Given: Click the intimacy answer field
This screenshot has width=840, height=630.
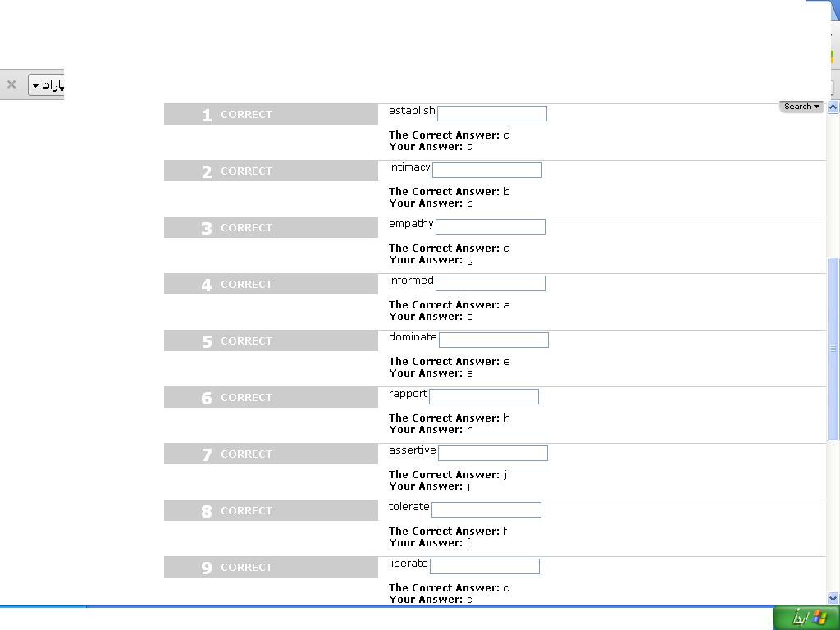Looking at the screenshot, I should (487, 171).
